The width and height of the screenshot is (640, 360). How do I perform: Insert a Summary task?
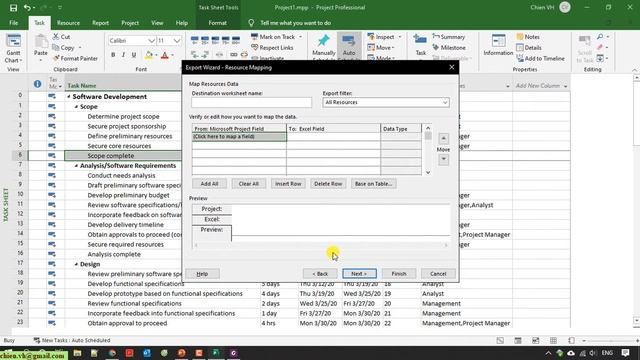pyautogui.click(x=449, y=37)
